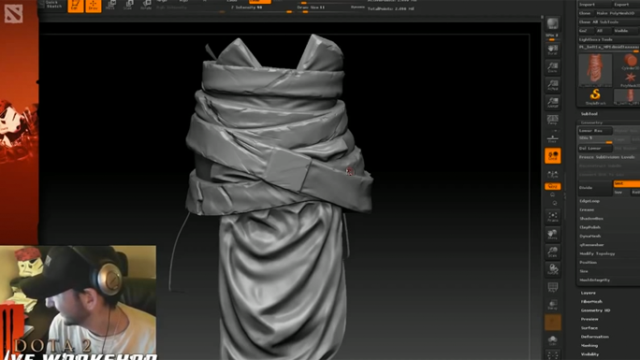Screen dimensions: 640x360
Task: Expand the Masking subpalette
Action: tap(589, 345)
